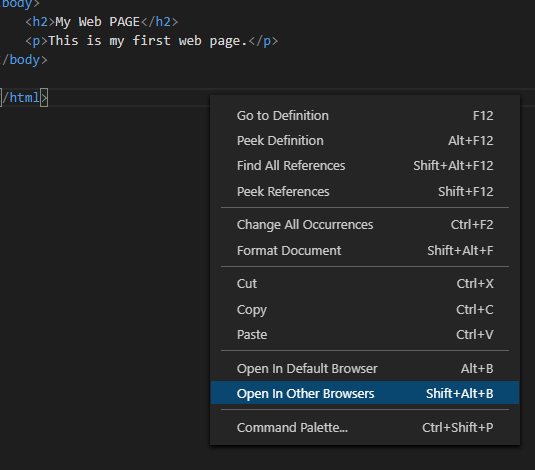Click the word PAGE in heading
The image size is (535, 470).
pyautogui.click(x=125, y=22)
